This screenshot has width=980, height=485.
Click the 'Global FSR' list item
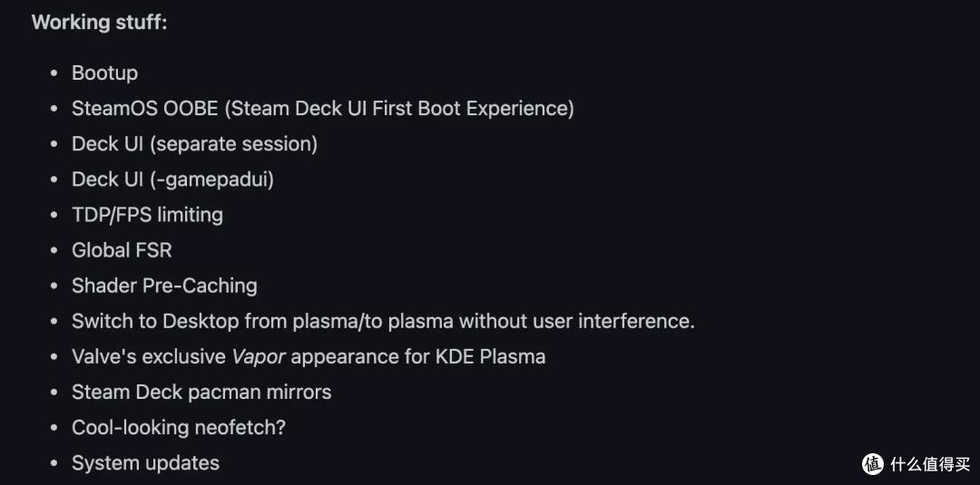(122, 250)
